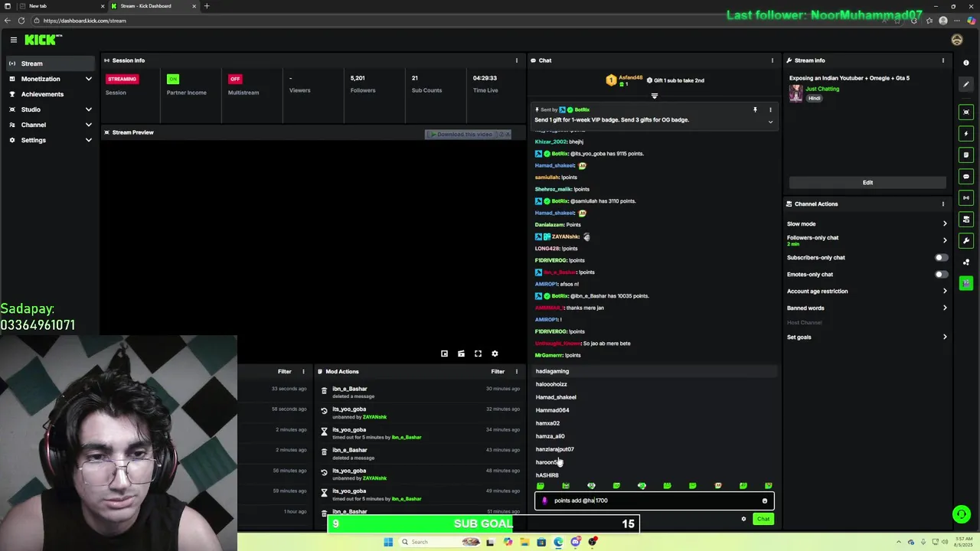
Task: Click the green Chat send button
Action: 763,519
